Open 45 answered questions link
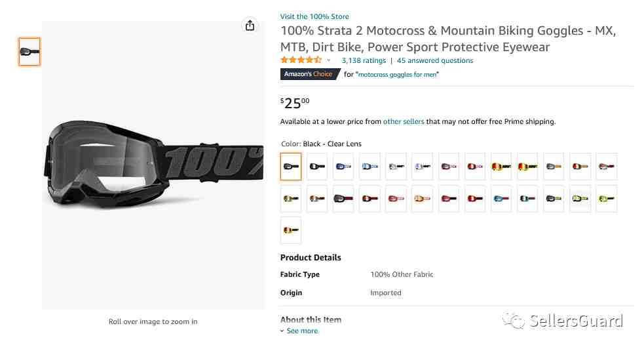The image size is (644, 347). tap(435, 60)
